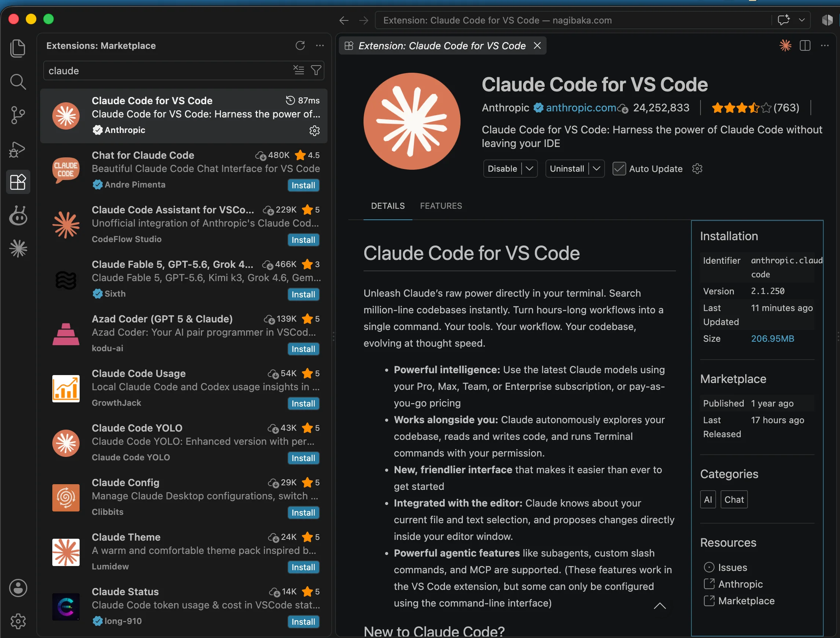Select the Chat category tag

734,499
